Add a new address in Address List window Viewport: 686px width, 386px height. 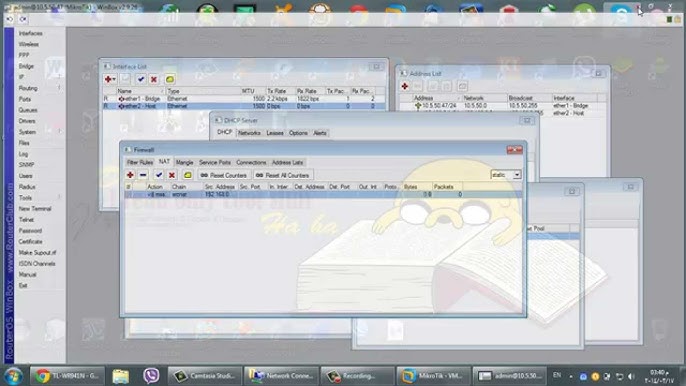(405, 86)
